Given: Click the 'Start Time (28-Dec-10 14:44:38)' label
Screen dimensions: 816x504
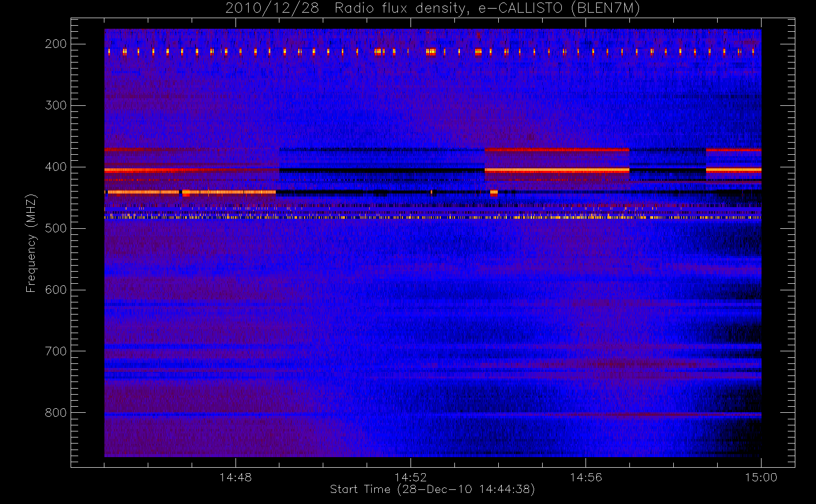Looking at the screenshot, I should [x=432, y=489].
